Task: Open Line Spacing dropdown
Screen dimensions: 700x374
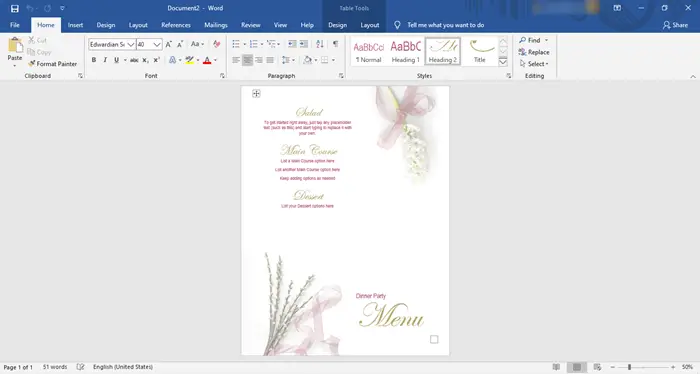Action: tap(288, 60)
